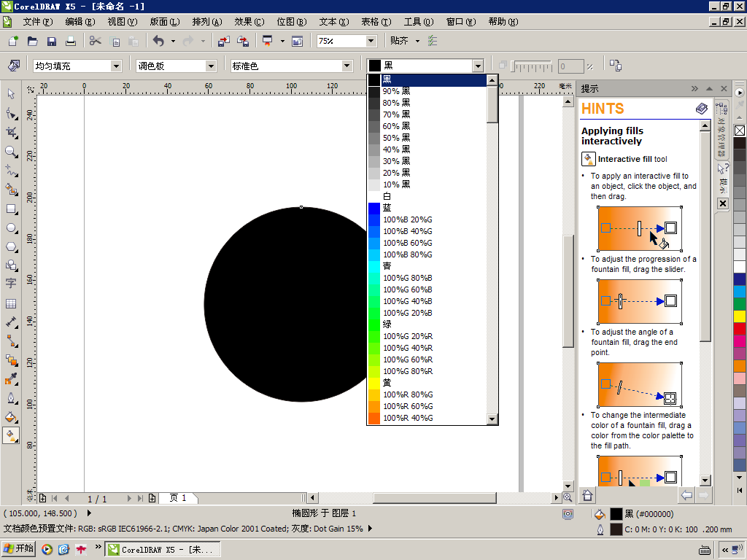The width and height of the screenshot is (747, 560).
Task: Create a new document from toolbar
Action: pos(13,41)
